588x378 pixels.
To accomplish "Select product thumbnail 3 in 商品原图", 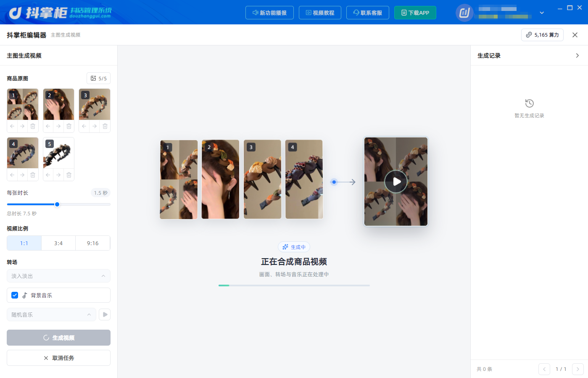I will pos(95,104).
